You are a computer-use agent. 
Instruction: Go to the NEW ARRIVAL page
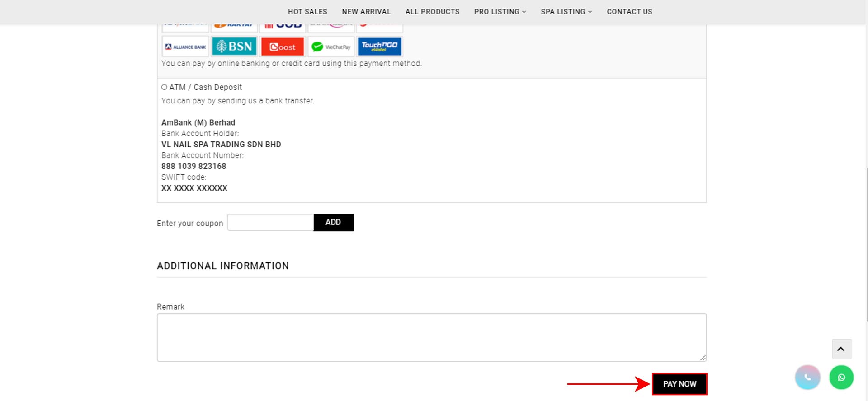pyautogui.click(x=366, y=12)
